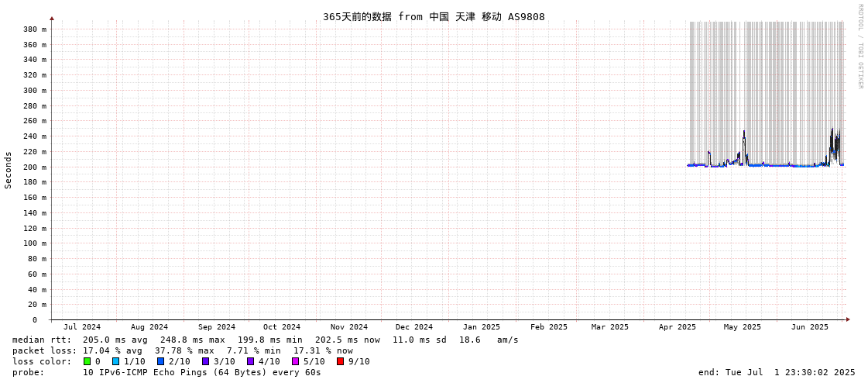Click the light blue 1/10 loss swatch
Viewport: 868px width, 383px height.
pyautogui.click(x=115, y=361)
